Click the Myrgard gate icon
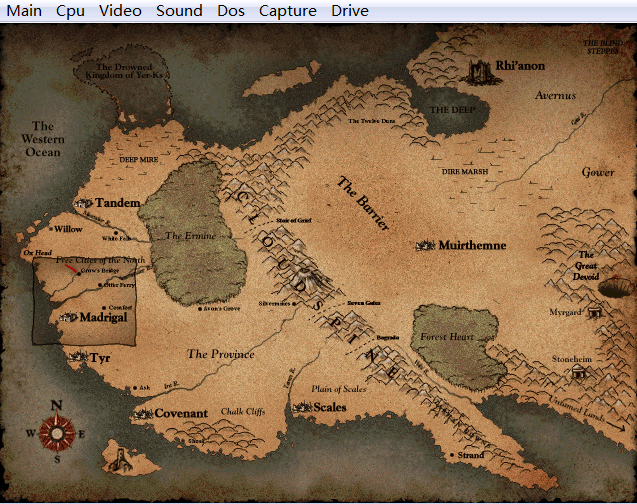Image resolution: width=637 pixels, height=504 pixels. click(x=594, y=312)
